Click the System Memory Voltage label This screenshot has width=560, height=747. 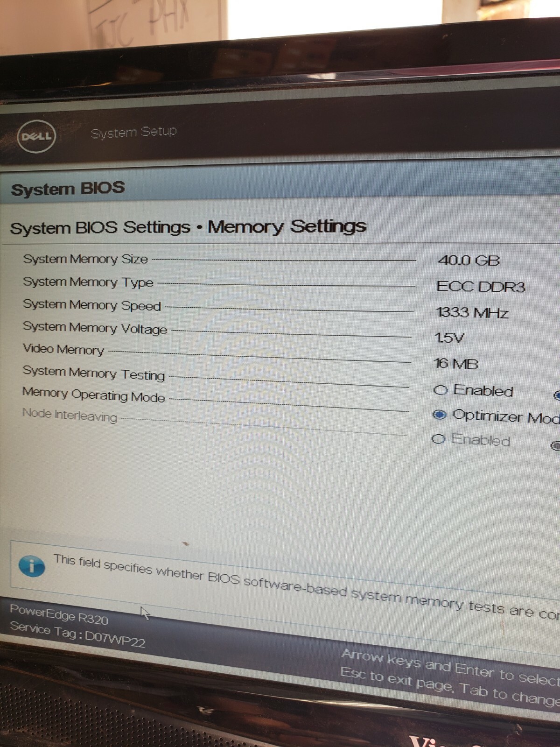point(95,328)
